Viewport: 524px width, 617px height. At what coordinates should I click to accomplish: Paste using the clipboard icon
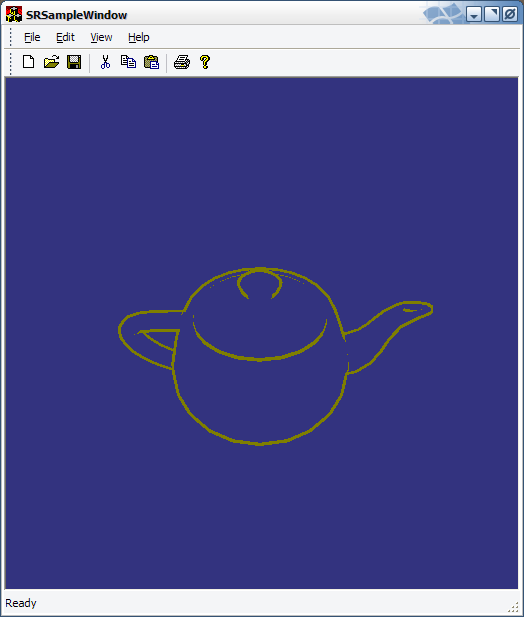(151, 62)
